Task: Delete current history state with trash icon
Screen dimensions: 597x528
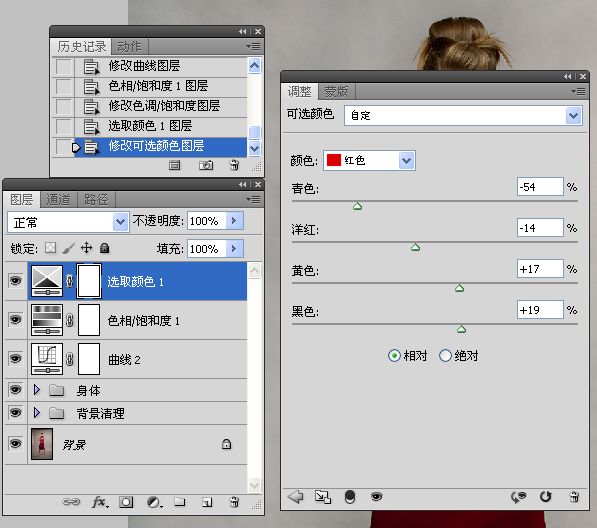Action: 234,165
